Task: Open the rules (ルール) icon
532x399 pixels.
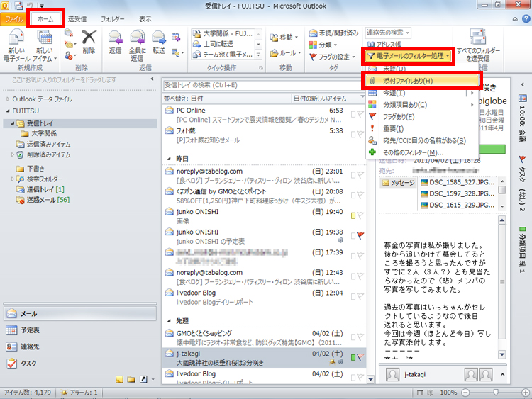Action: click(x=274, y=53)
